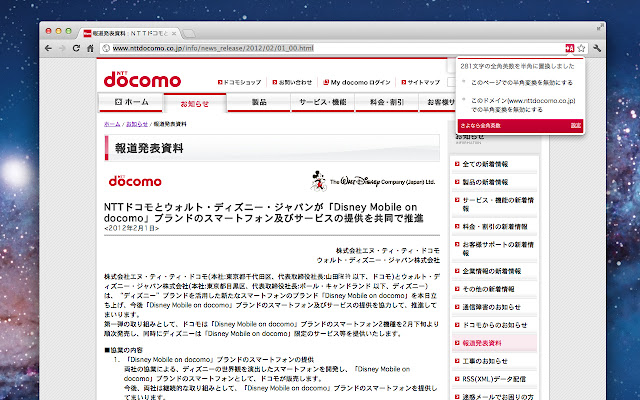Click the <2012年2月1日> date text
The width and height of the screenshot is (640, 400).
tap(131, 228)
